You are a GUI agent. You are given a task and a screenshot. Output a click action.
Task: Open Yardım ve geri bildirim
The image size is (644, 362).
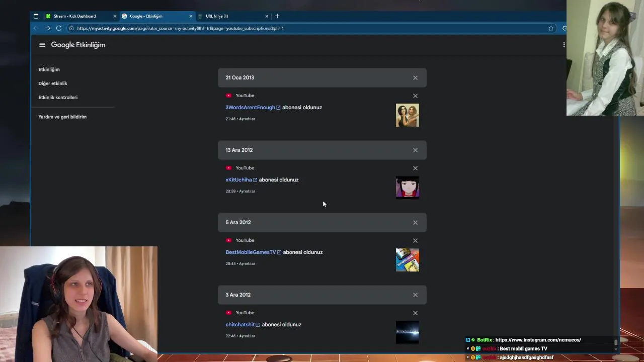click(x=62, y=117)
